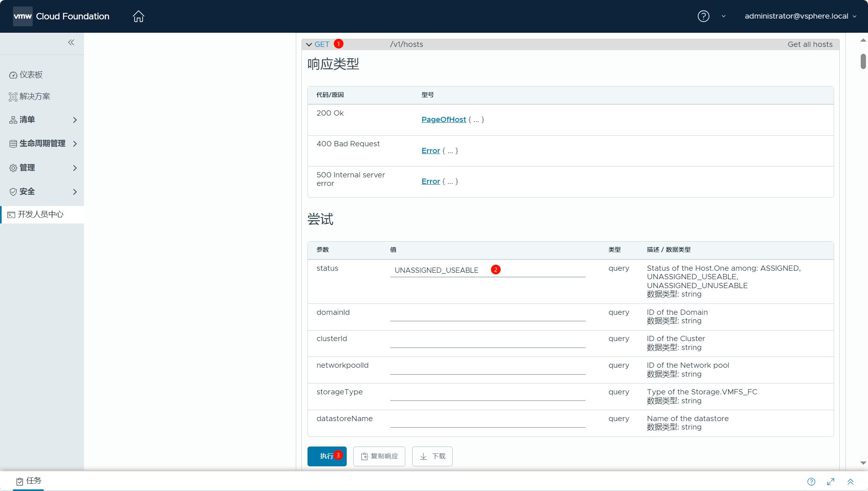Click the home icon in header

138,16
